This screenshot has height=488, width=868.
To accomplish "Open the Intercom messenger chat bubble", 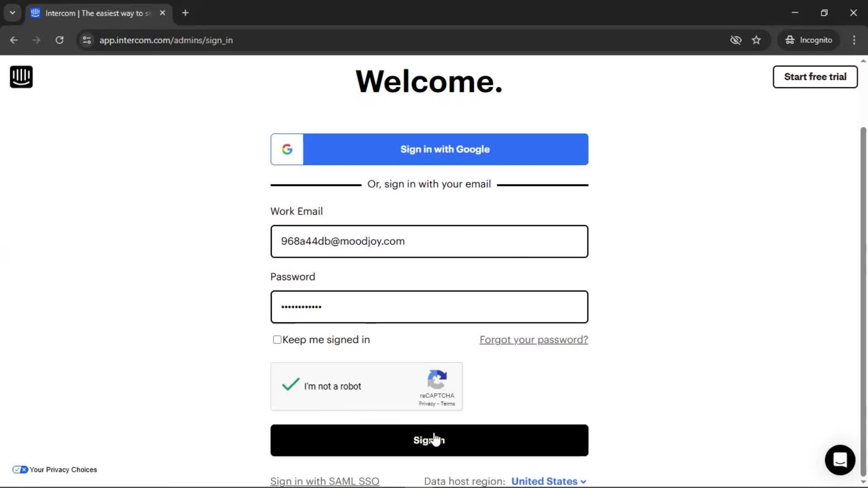I will pyautogui.click(x=840, y=460).
